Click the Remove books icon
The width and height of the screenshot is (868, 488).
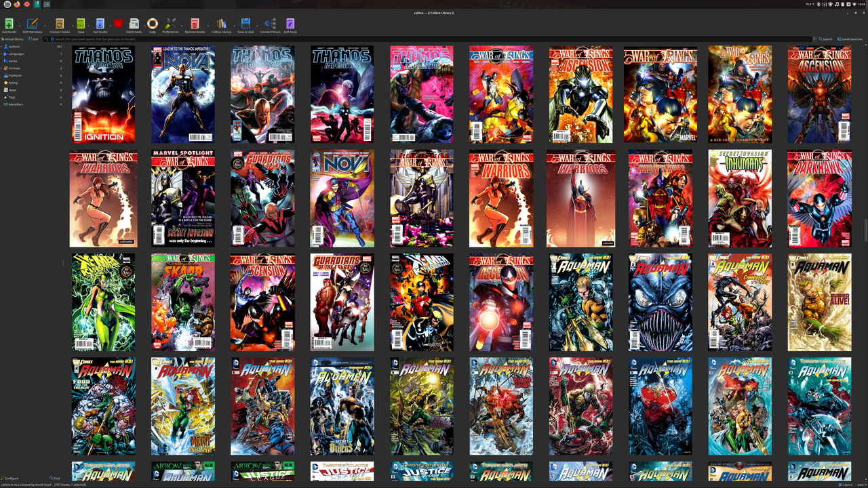[195, 24]
